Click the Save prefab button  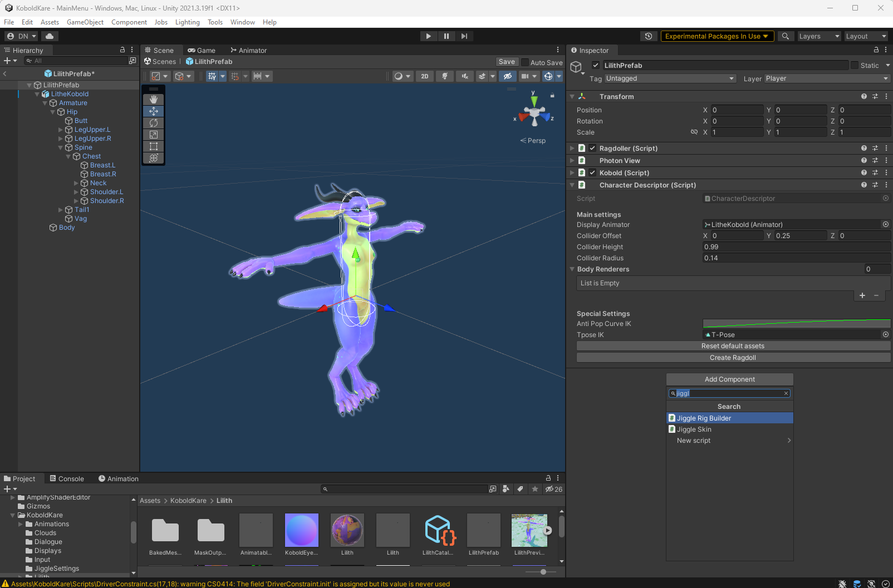[x=507, y=62]
